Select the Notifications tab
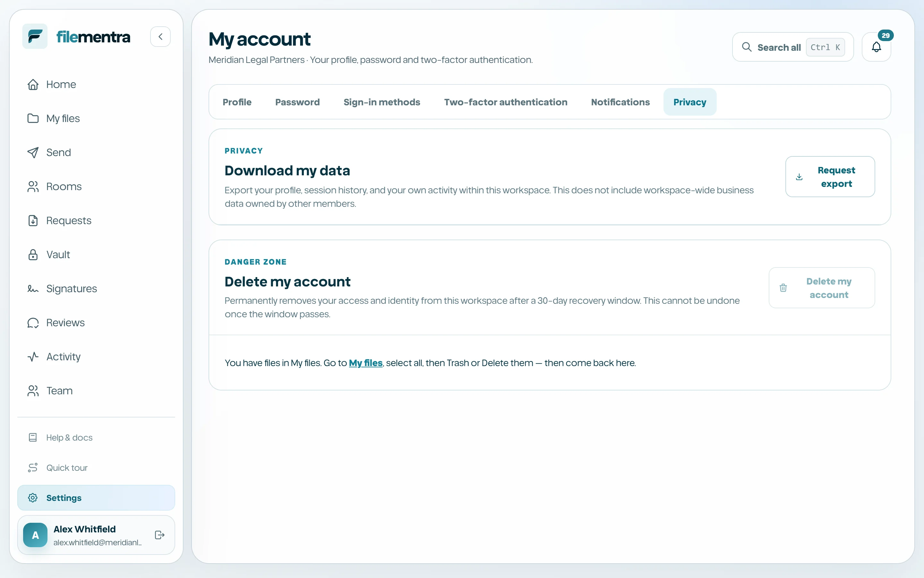Image resolution: width=924 pixels, height=578 pixels. tap(620, 102)
